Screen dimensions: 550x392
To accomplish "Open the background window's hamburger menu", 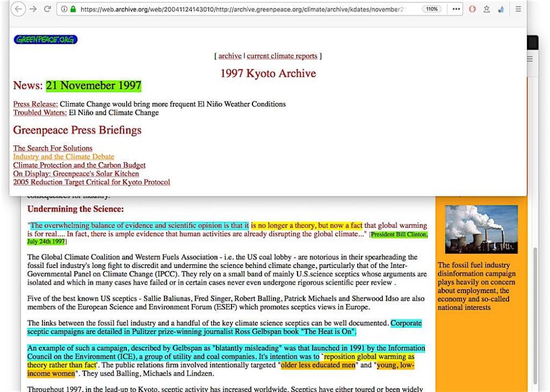I will point(530,59).
